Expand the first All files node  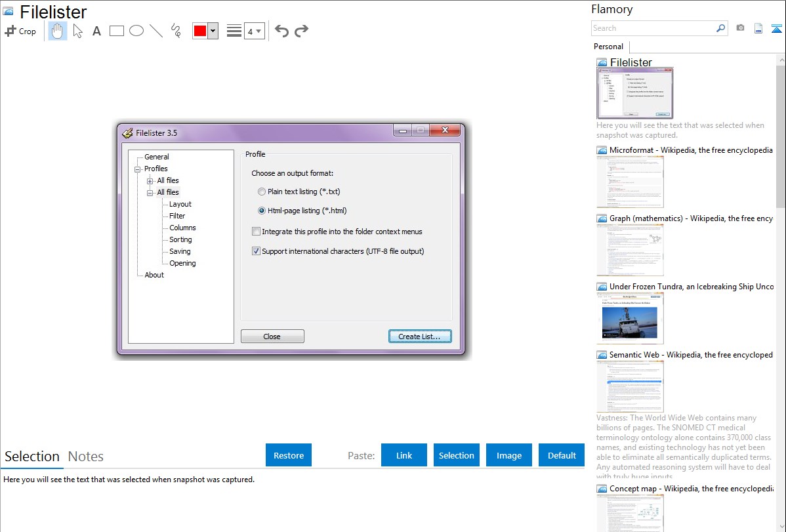(x=150, y=181)
